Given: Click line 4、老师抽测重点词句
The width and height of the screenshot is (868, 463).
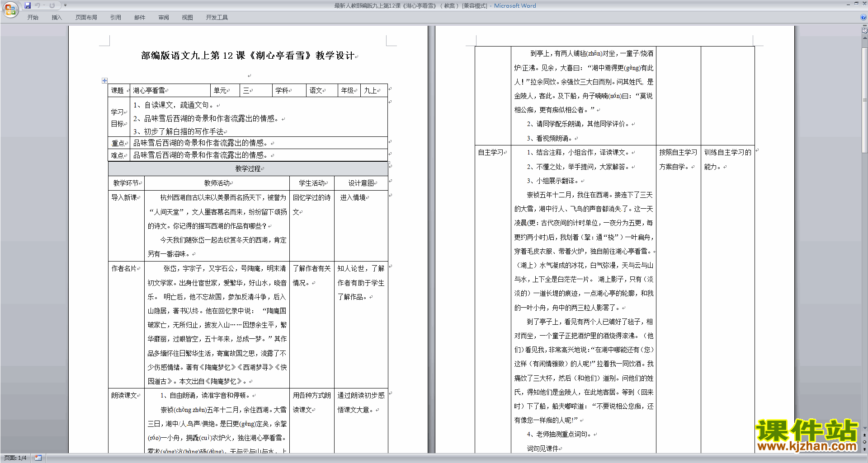Looking at the screenshot, I should click(560, 434).
